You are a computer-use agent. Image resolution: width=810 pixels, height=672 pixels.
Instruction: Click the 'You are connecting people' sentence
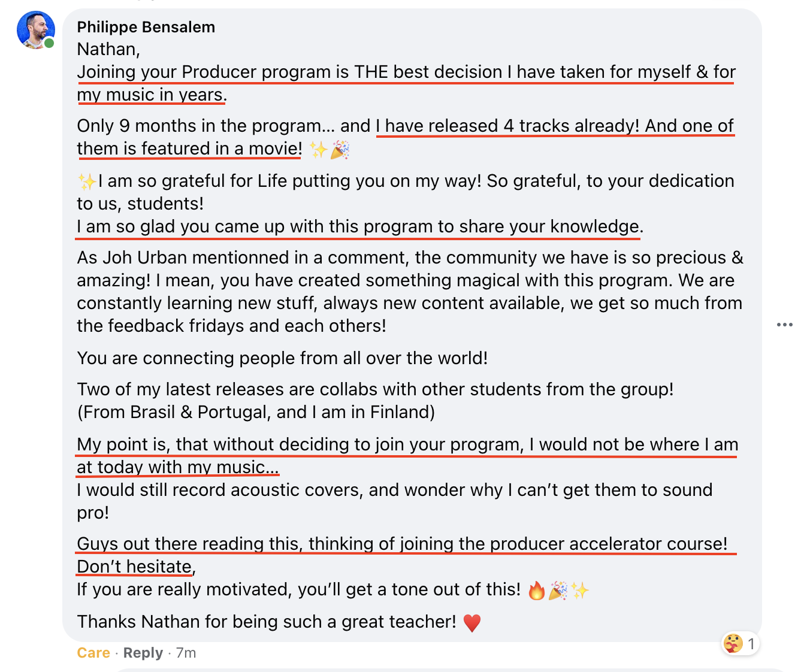[282, 358]
